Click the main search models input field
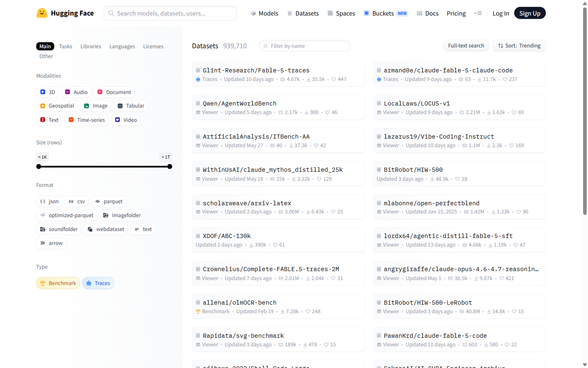Viewport: 588px width, 368px height. click(170, 13)
